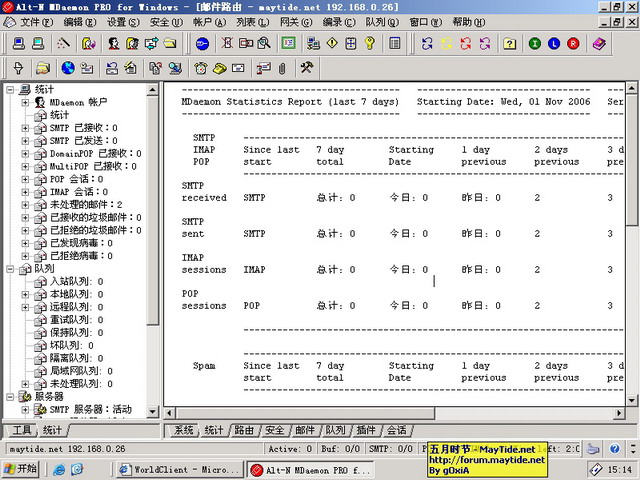This screenshot has width=640, height=480.
Task: Click the red circle R toolbar icon
Action: (573, 43)
